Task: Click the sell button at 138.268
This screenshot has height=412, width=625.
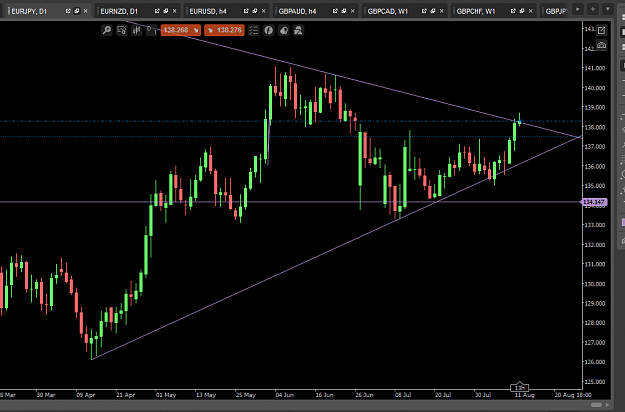Action: pyautogui.click(x=181, y=30)
